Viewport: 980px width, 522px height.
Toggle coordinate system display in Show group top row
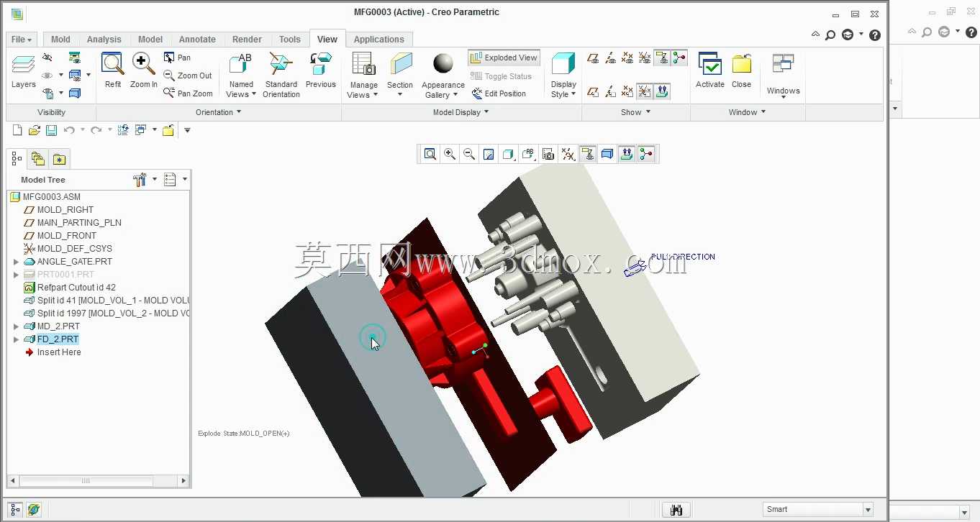[645, 58]
